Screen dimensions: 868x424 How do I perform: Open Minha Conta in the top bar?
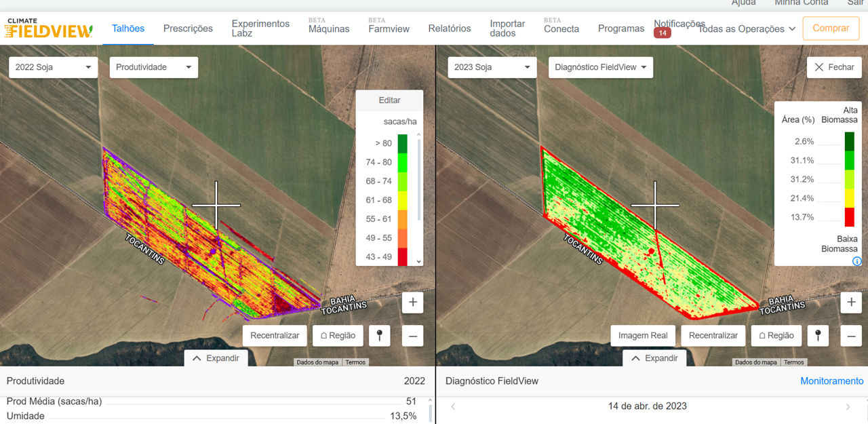(x=802, y=3)
